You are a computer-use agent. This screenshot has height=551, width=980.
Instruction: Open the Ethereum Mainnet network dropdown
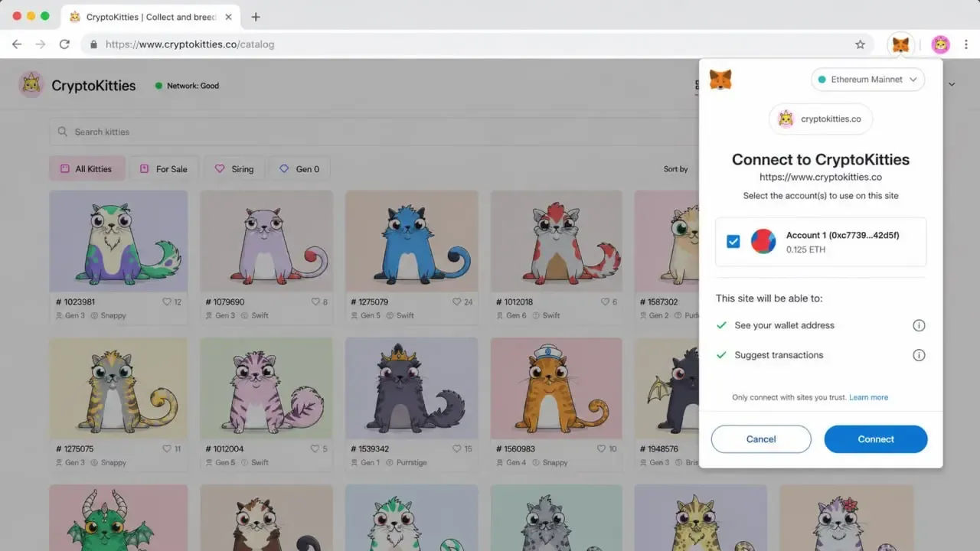(867, 80)
